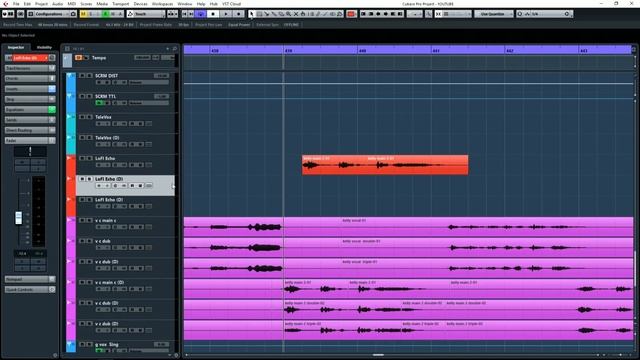Collapse the SCRM DIST folder track
640x360 pixels.
[x=69, y=76]
